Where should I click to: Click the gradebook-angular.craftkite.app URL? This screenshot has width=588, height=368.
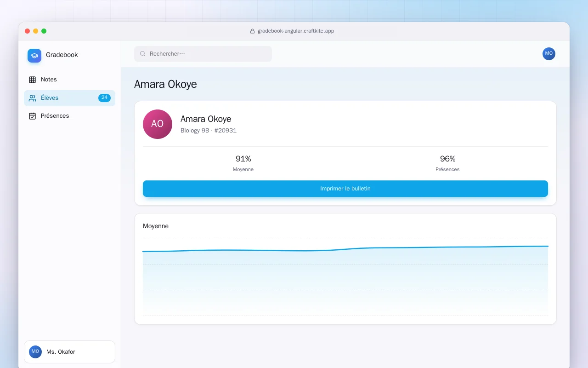(x=296, y=31)
